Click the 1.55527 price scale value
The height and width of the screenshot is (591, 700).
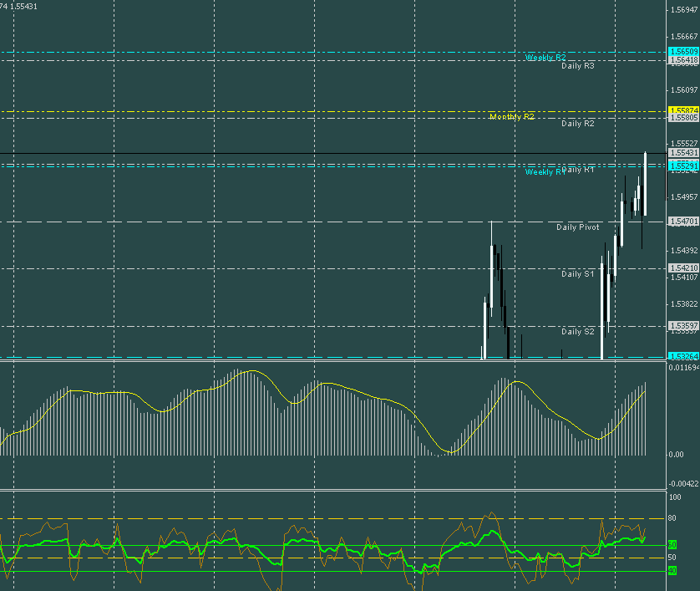(x=684, y=144)
